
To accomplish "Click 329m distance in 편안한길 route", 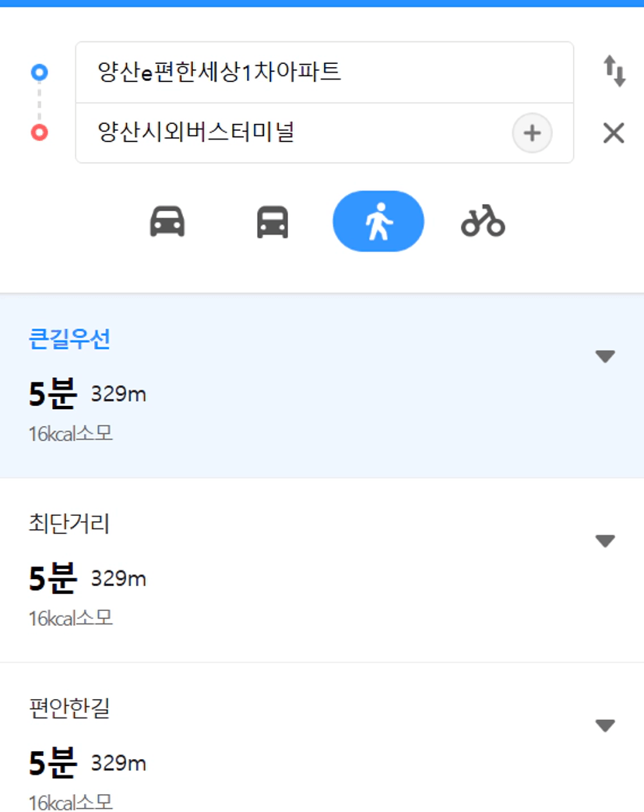I will click(118, 763).
